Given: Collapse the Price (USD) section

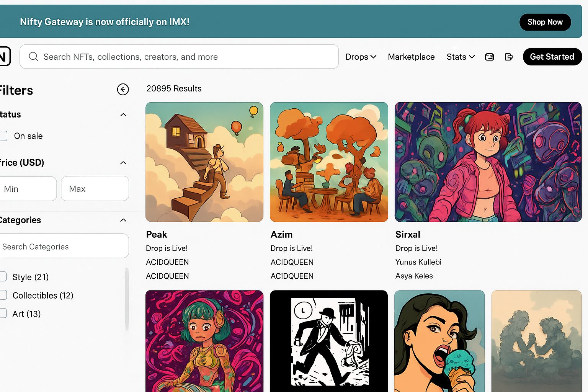Looking at the screenshot, I should click(x=123, y=163).
